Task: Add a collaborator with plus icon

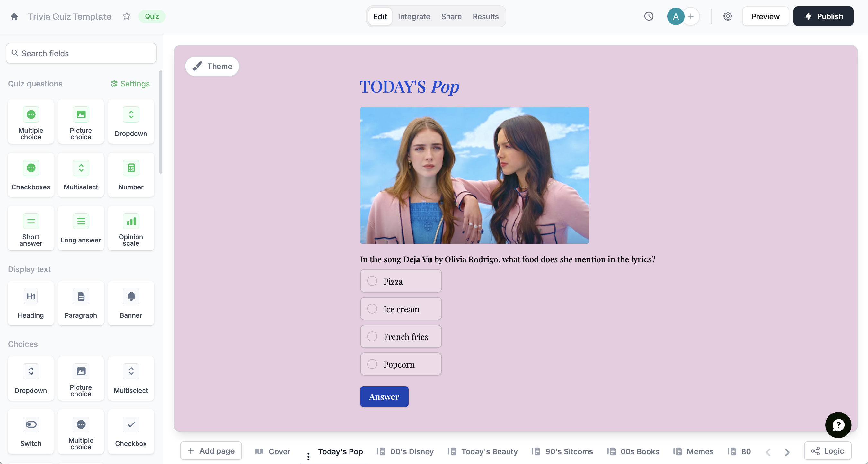Action: pyautogui.click(x=691, y=16)
